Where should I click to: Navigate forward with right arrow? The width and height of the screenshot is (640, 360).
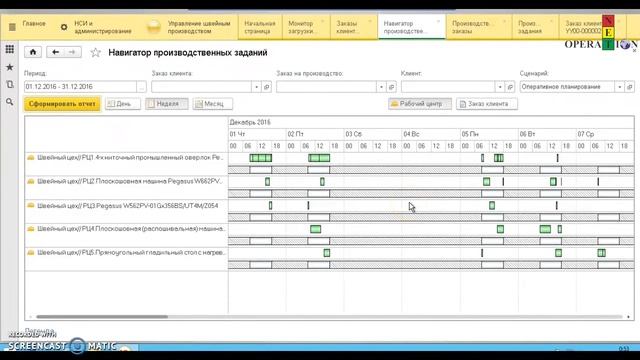click(72, 52)
